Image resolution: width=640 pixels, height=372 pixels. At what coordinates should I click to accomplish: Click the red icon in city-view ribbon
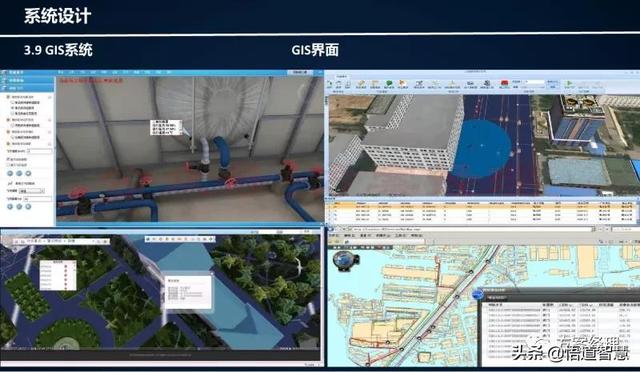point(505,83)
